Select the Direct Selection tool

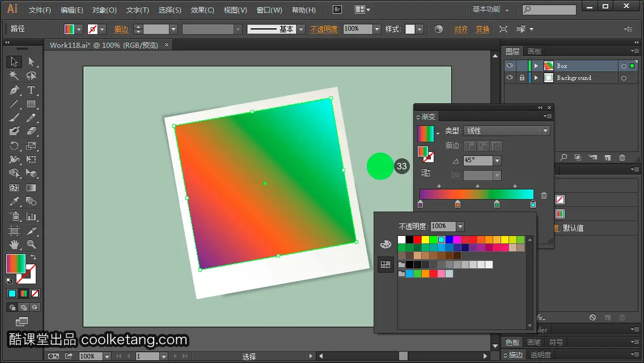[31, 62]
